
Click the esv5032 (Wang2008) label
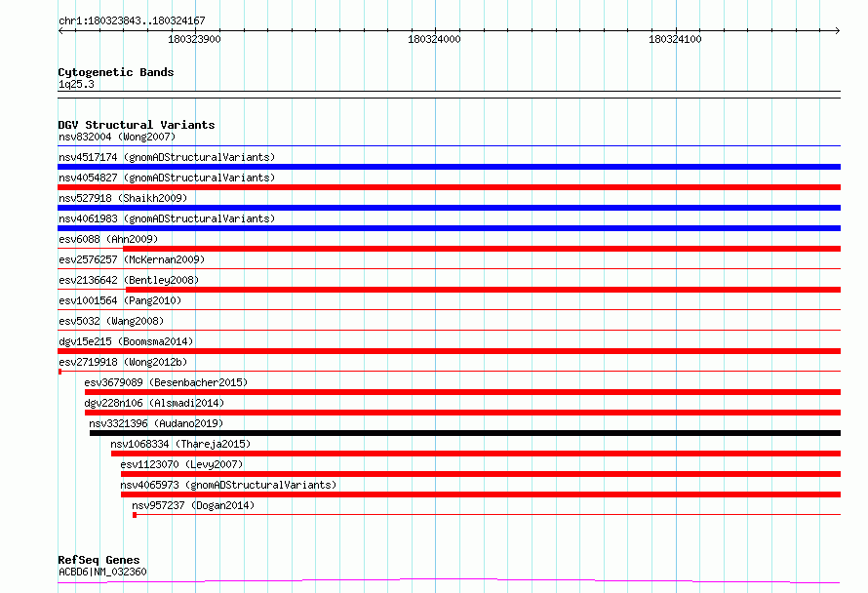tap(111, 321)
